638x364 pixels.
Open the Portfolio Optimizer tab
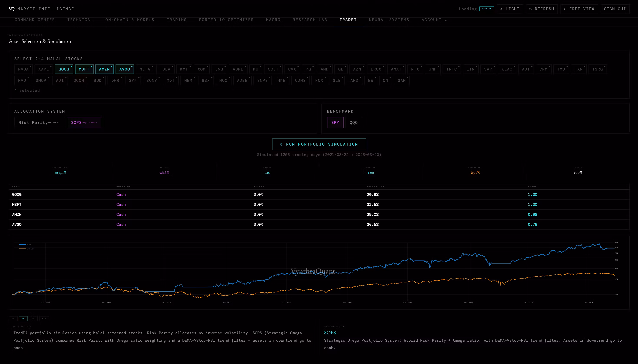[226, 20]
